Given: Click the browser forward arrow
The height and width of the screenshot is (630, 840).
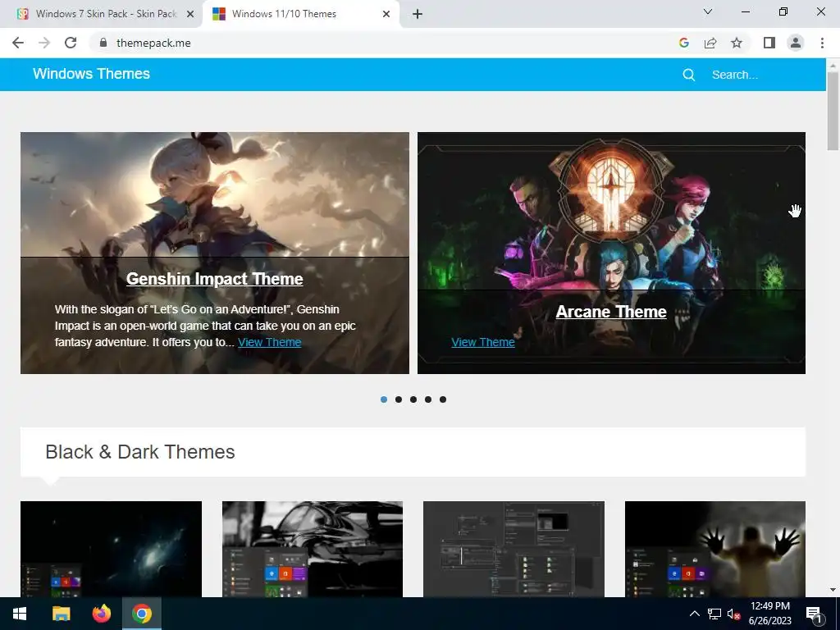Looking at the screenshot, I should (x=44, y=43).
